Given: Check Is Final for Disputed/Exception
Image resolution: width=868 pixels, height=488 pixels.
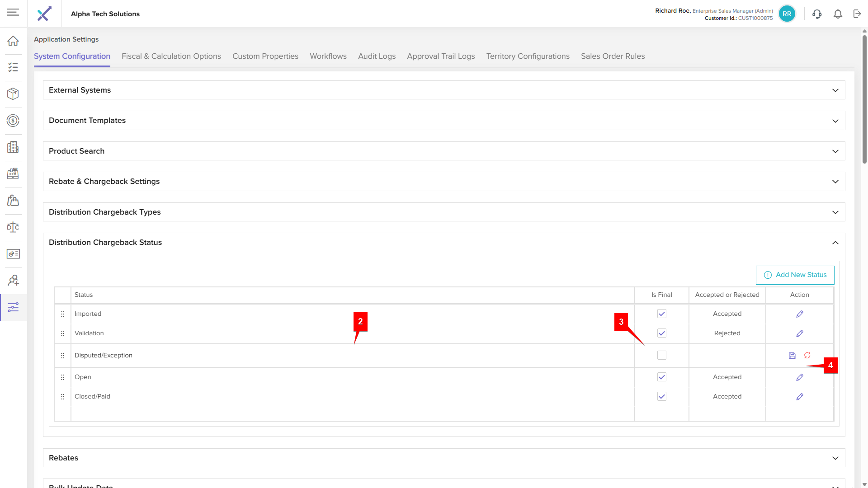Looking at the screenshot, I should point(661,355).
